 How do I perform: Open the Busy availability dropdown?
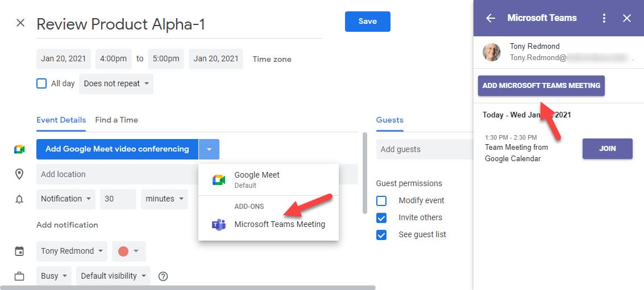[55, 276]
